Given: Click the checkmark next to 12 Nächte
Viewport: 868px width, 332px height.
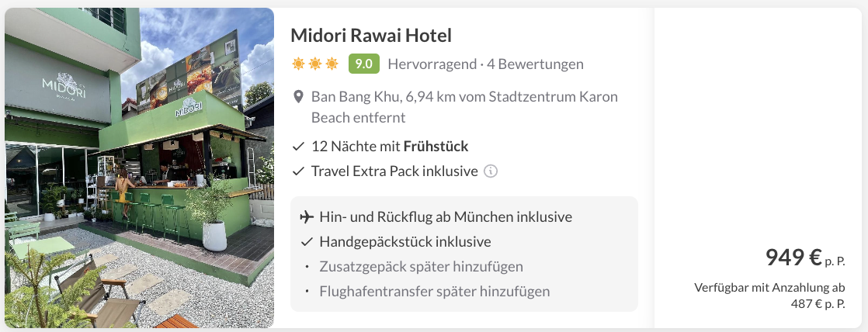Looking at the screenshot, I should coord(297,147).
